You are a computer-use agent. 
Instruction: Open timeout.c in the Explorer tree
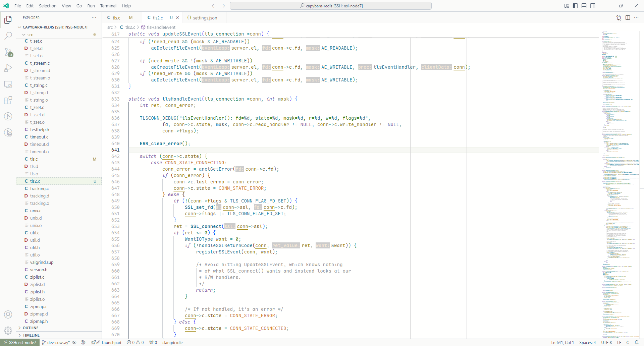click(x=59, y=137)
